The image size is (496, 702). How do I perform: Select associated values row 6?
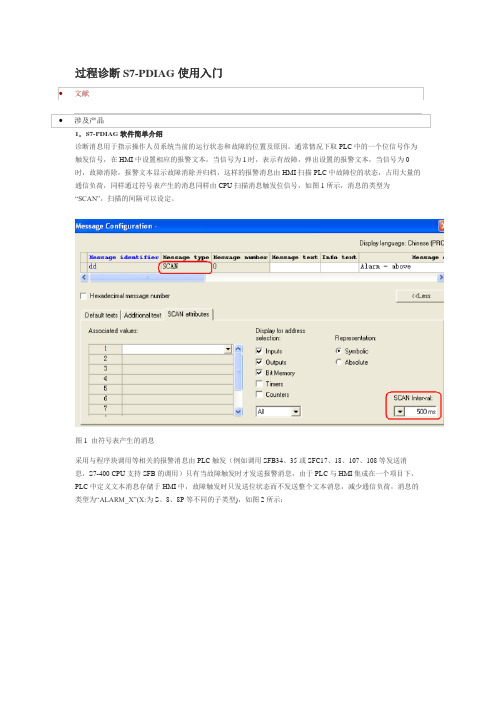161,398
